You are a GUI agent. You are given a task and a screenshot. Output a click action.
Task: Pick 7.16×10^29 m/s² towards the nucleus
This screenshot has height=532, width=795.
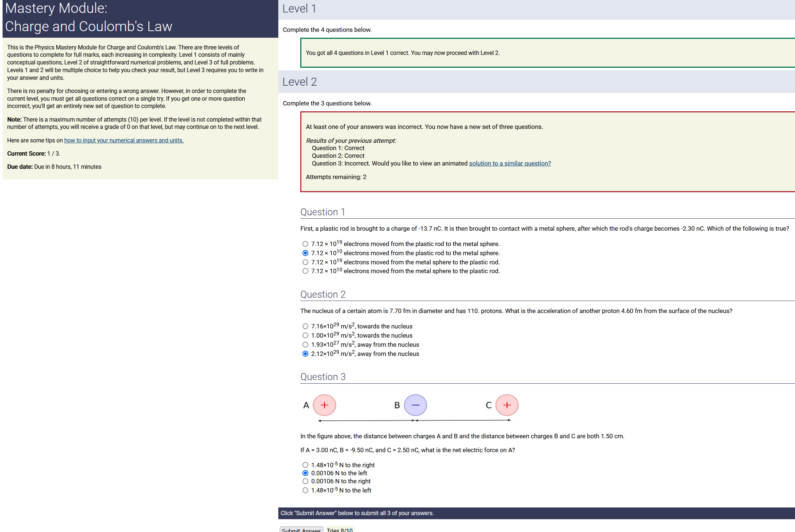(x=305, y=326)
